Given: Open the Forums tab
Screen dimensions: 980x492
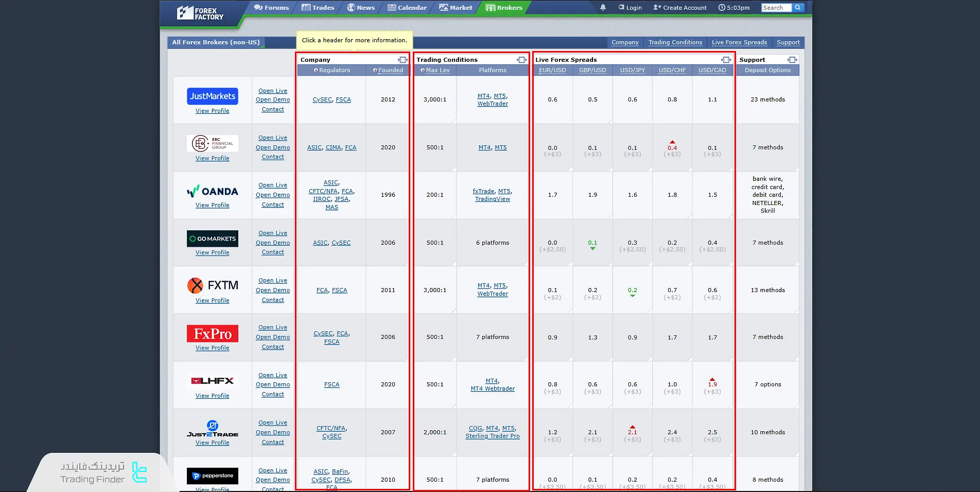Looking at the screenshot, I should point(272,8).
